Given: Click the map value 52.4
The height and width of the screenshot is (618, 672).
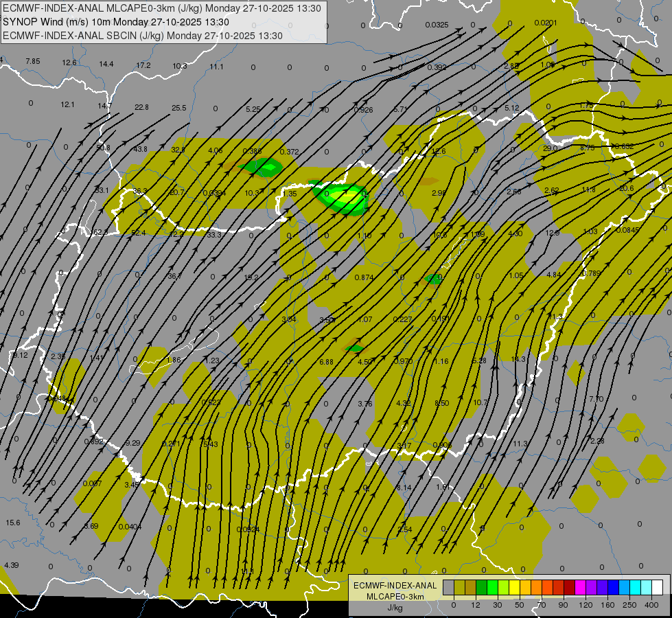Looking at the screenshot, I should point(139,233).
